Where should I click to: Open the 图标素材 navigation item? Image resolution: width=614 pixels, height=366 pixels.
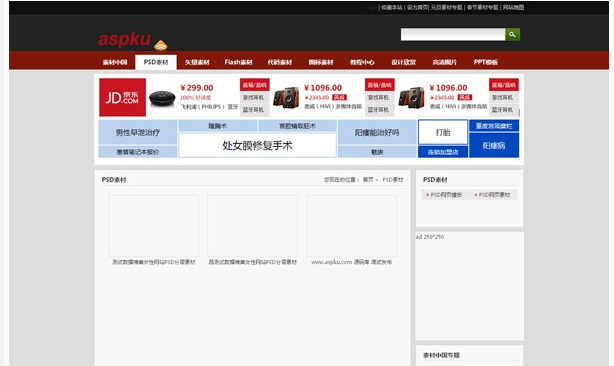[x=321, y=62]
